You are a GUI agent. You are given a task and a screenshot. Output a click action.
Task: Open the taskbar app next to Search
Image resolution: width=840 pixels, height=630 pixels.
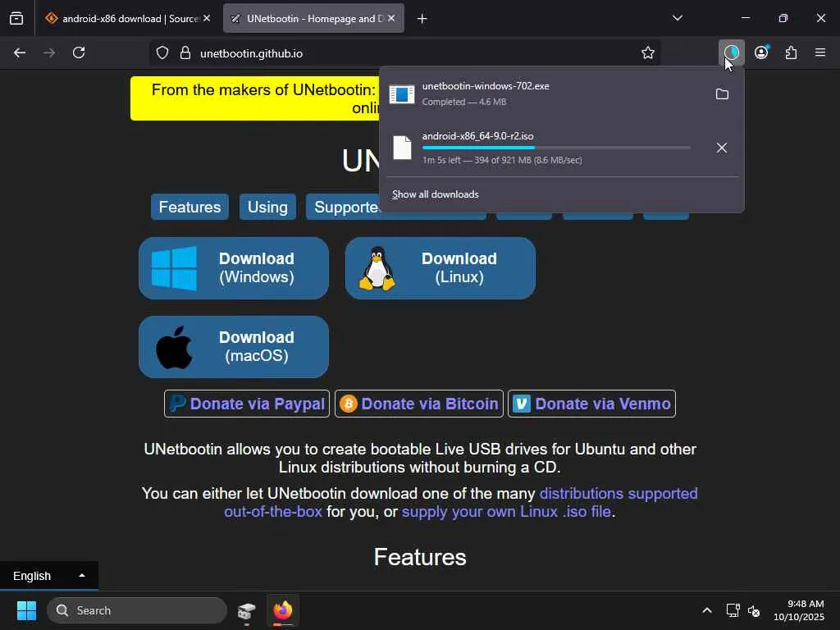coord(247,610)
